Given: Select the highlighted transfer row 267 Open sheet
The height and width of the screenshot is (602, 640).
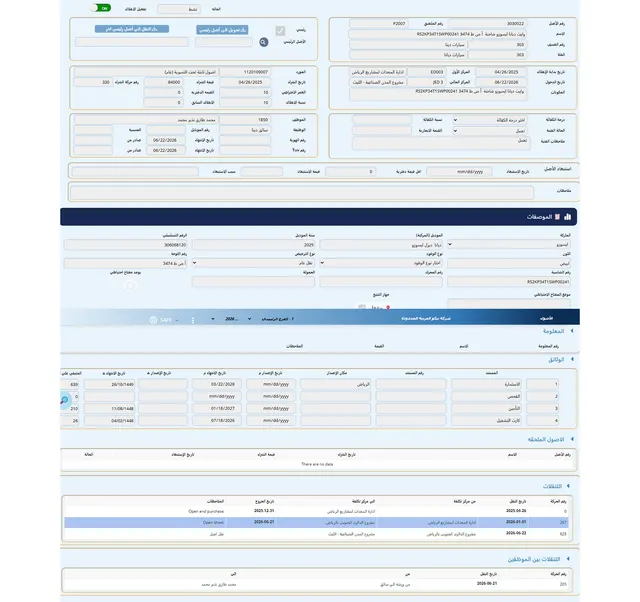Looking at the screenshot, I should 316,522.
